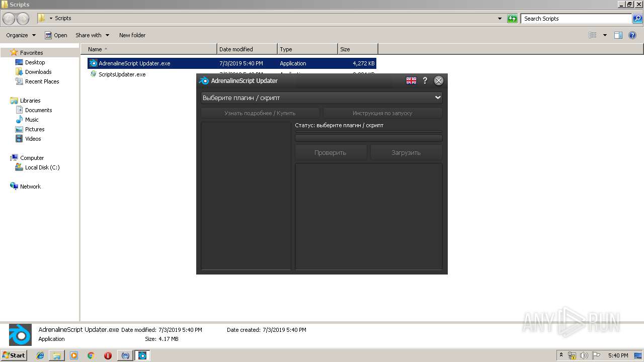Switch language with the UK flag icon
The width and height of the screenshot is (644, 362).
(411, 80)
